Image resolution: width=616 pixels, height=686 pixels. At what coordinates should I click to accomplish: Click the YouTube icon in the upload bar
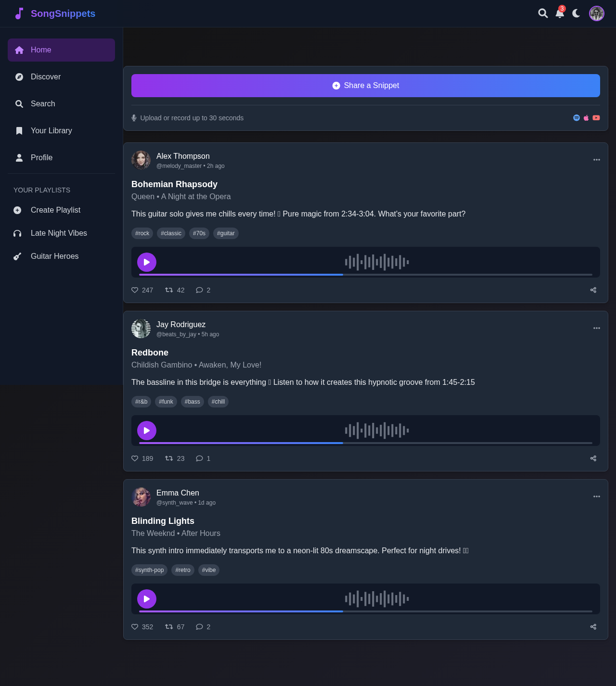[596, 118]
